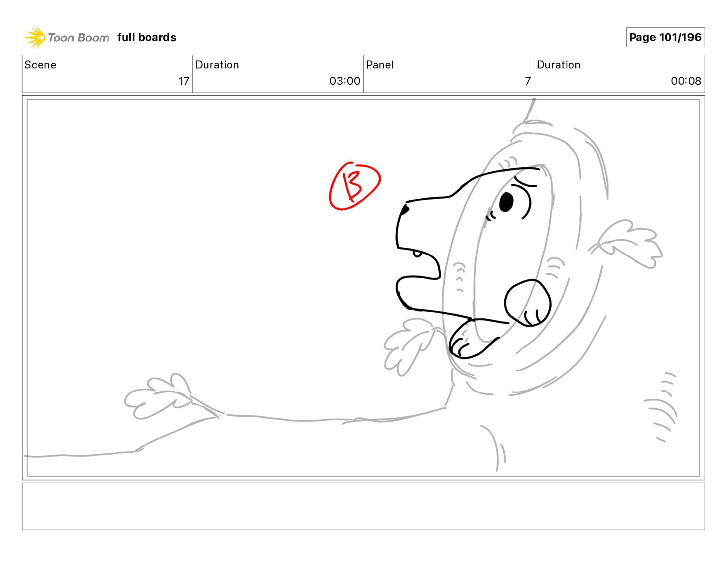
Task: Click the empty notes box below the panel
Action: click(x=363, y=506)
